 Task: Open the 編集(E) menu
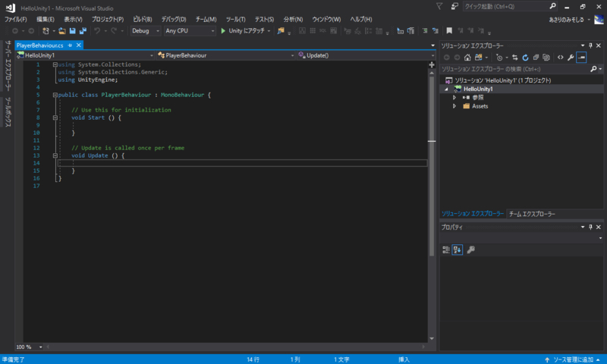[46, 19]
